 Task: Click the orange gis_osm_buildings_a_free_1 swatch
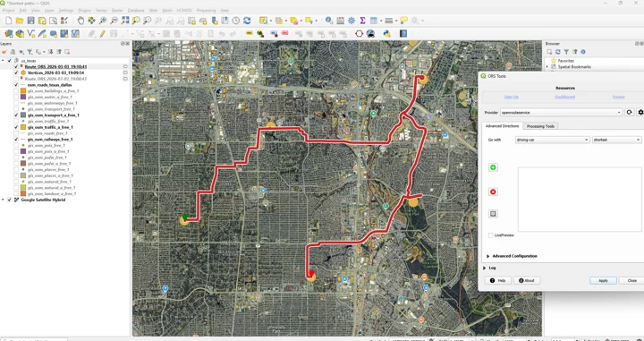[x=23, y=90]
